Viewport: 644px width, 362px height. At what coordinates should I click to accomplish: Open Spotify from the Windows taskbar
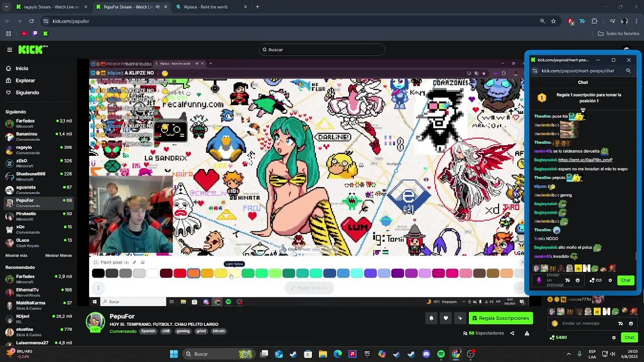[441, 354]
